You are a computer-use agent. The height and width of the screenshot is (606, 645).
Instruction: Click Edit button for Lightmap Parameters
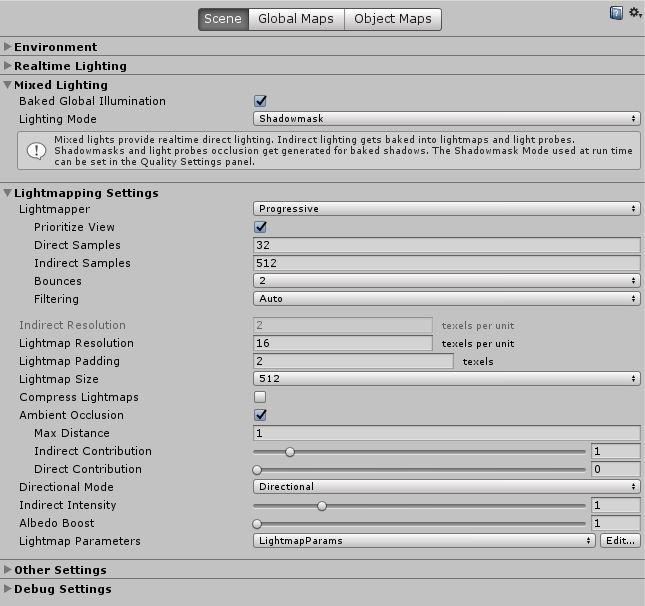point(619,541)
